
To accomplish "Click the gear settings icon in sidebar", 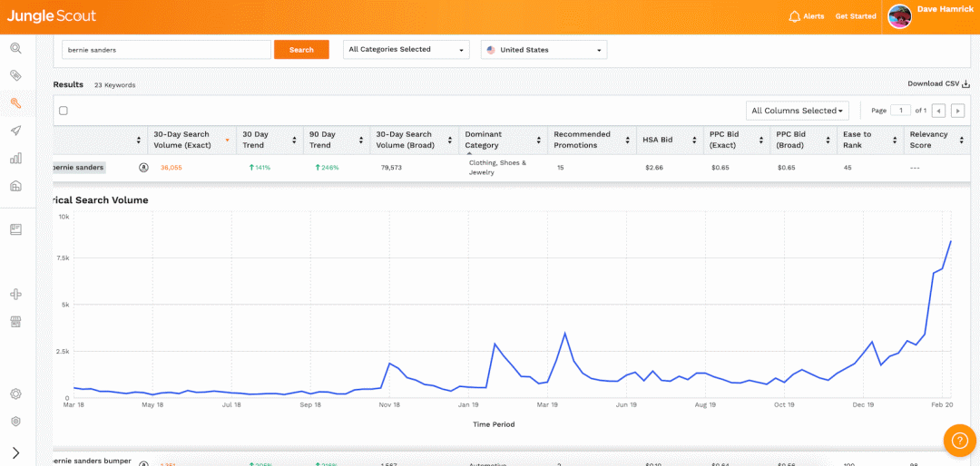I will click(15, 393).
